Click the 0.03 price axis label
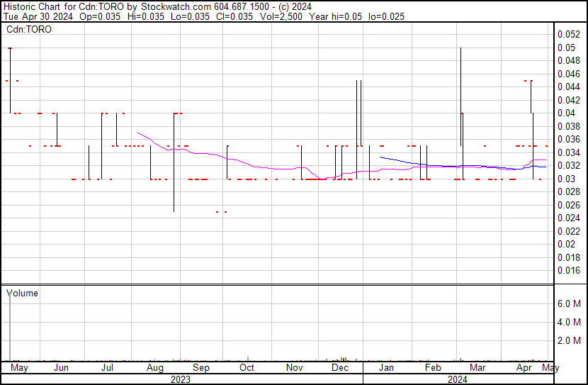This screenshot has width=588, height=385. (566, 179)
